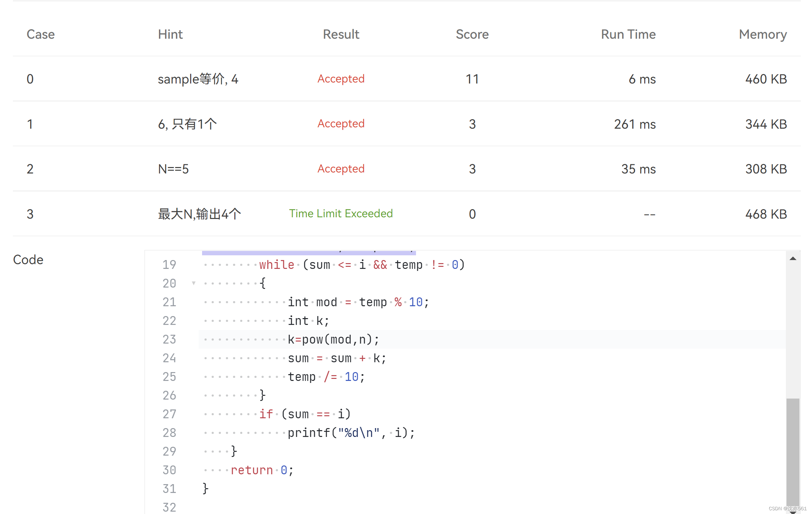Click the Result column header
The height and width of the screenshot is (514, 812).
[341, 34]
